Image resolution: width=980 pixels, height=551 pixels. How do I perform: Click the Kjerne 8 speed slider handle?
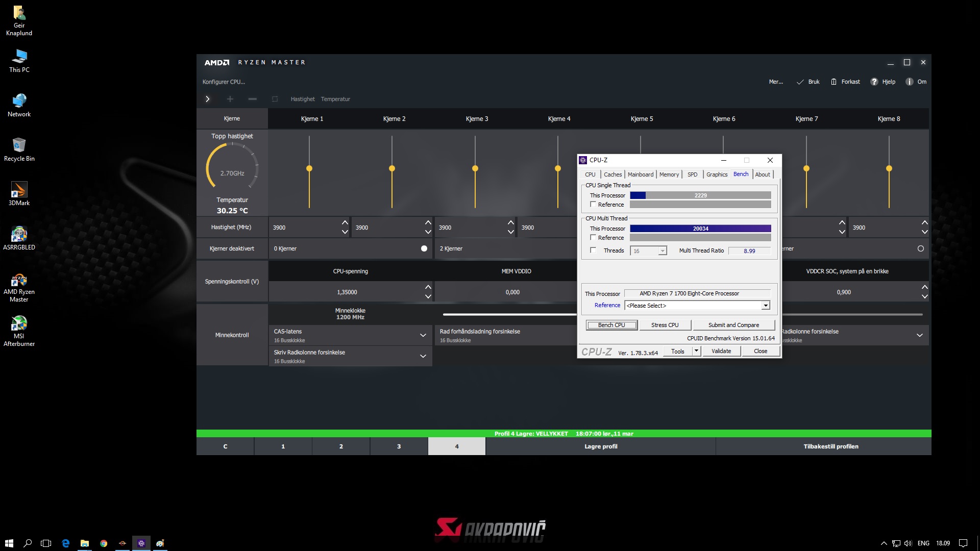click(889, 168)
